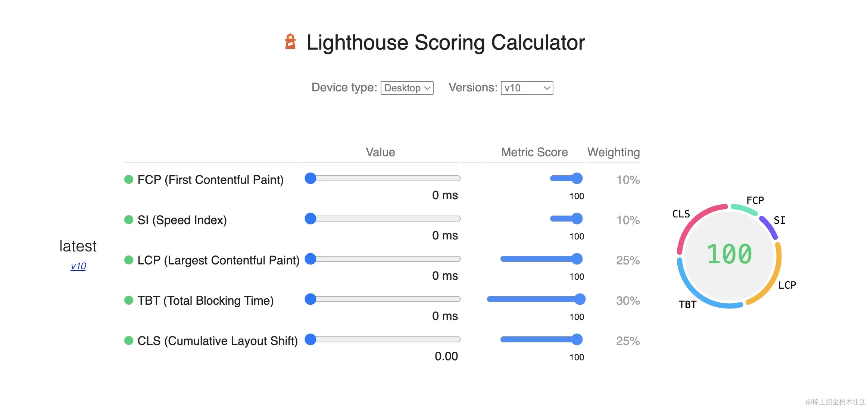Click the green status dot beside TBT

(x=129, y=301)
